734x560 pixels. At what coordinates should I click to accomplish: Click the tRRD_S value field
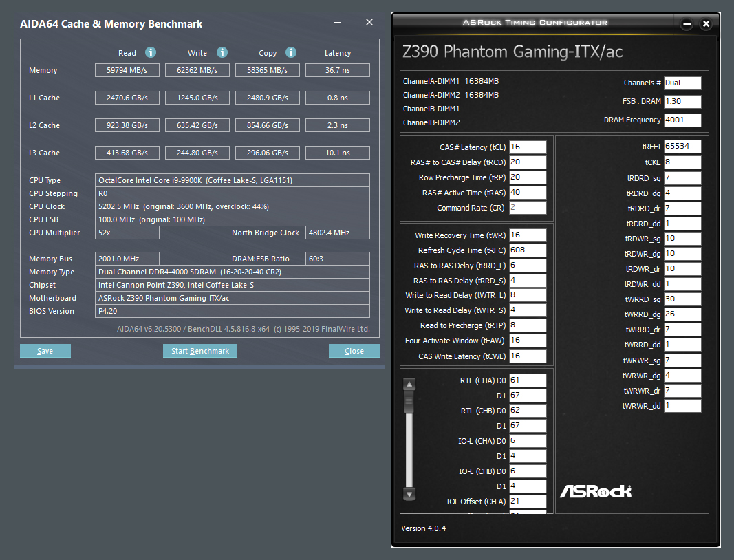528,281
